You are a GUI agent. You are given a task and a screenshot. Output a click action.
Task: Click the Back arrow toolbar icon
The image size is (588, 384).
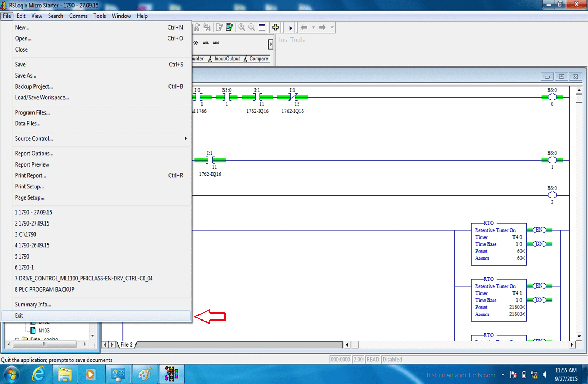click(x=304, y=27)
